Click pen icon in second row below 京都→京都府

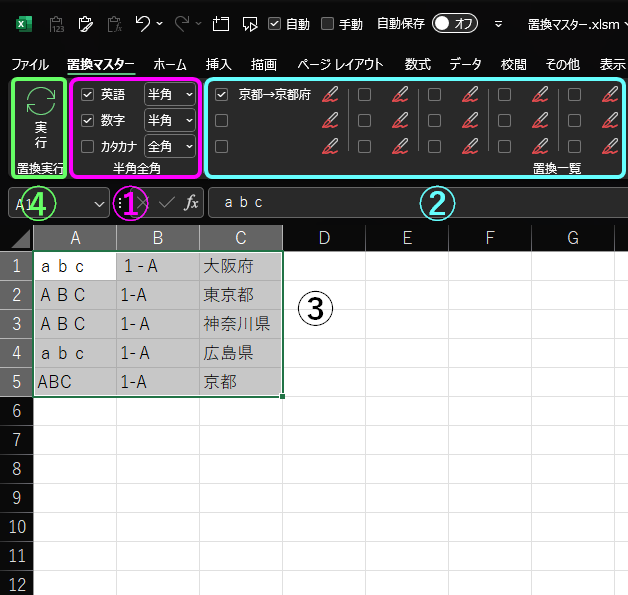pyautogui.click(x=330, y=121)
